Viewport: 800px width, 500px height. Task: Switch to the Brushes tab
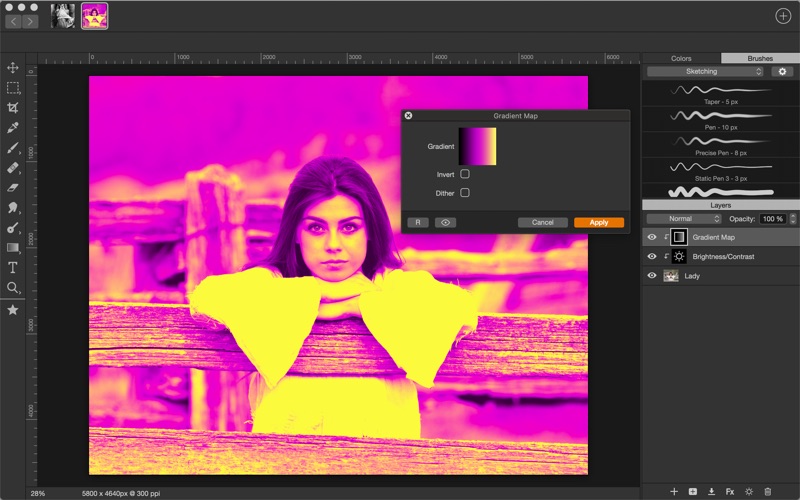760,58
